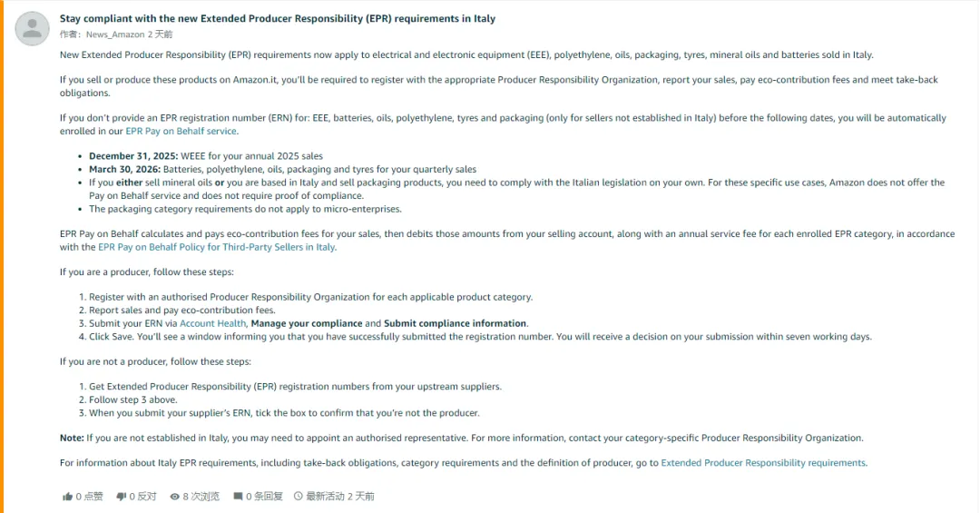The height and width of the screenshot is (513, 980).
Task: Open the News_Amazon author profile
Action: coord(114,35)
